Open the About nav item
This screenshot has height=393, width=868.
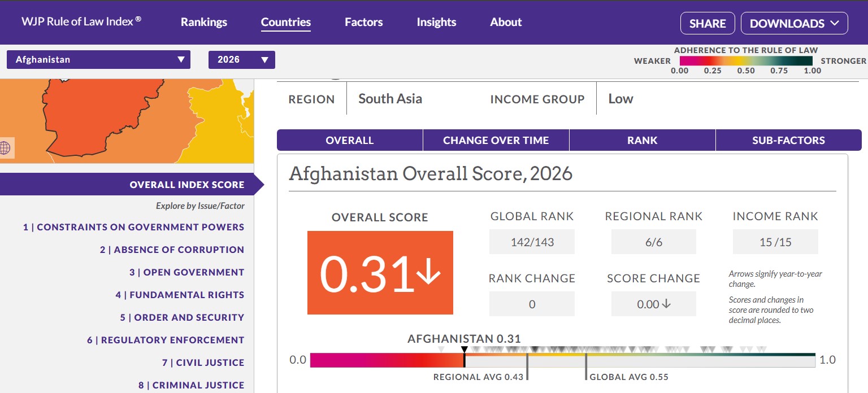(x=506, y=22)
